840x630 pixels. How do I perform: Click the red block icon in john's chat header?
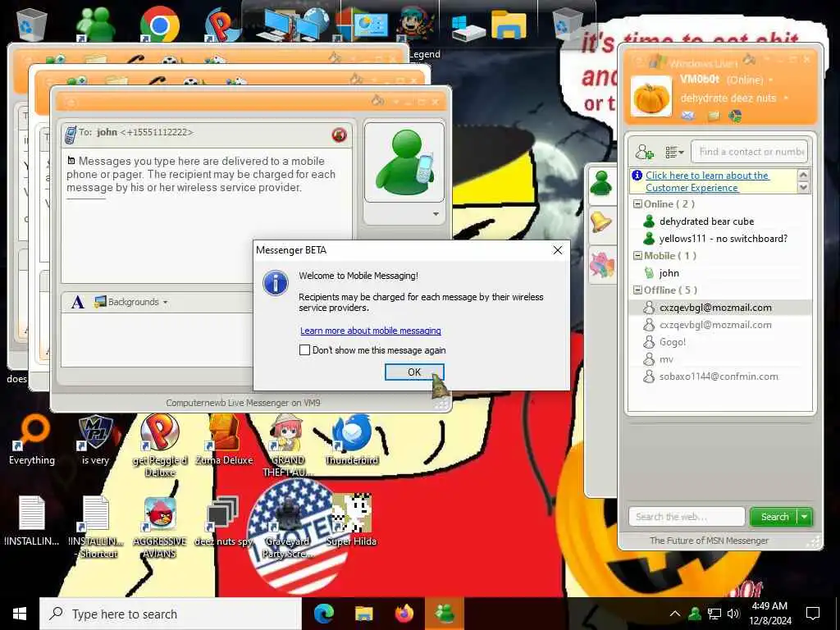[x=339, y=135]
